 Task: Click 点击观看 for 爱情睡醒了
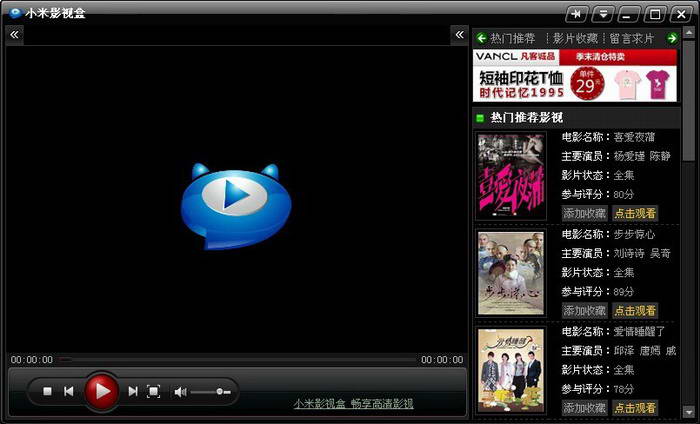[635, 407]
